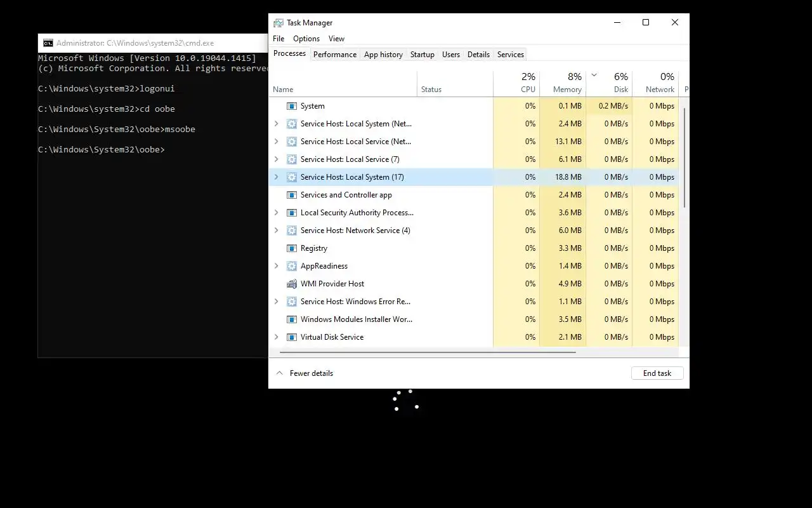Click the Service Host: Local Service (Net...) gear icon
The image size is (812, 508).
pyautogui.click(x=292, y=142)
